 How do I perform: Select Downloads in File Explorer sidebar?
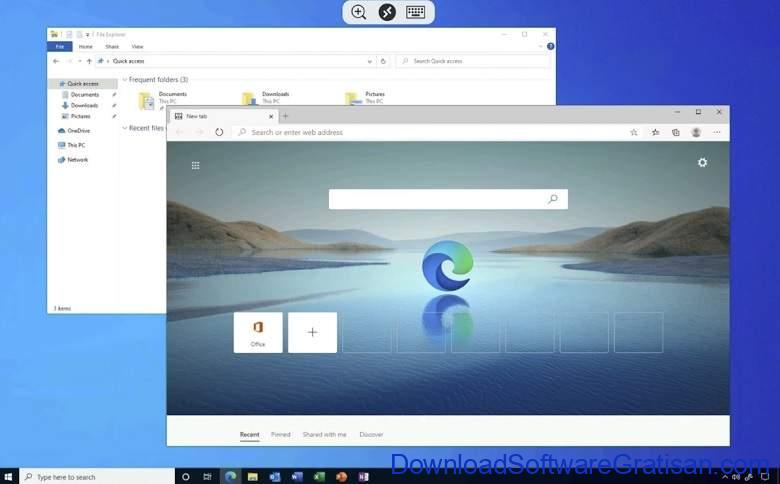coord(84,105)
